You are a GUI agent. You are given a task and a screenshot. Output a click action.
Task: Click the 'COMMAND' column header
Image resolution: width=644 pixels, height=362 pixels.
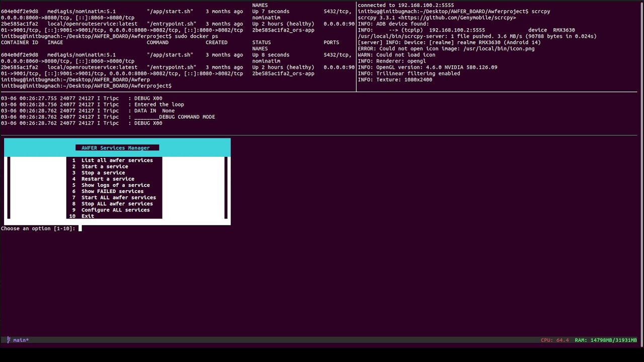pos(157,42)
